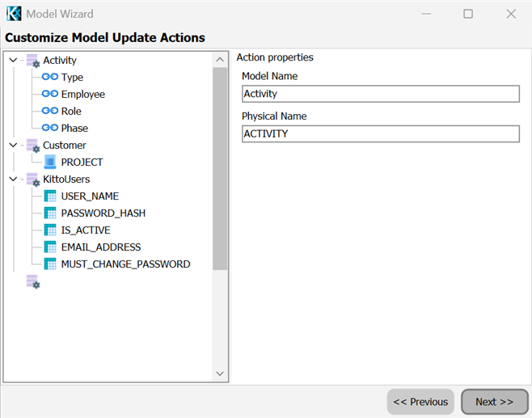This screenshot has width=532, height=418.
Task: Click the Customer model icon
Action: (33, 146)
